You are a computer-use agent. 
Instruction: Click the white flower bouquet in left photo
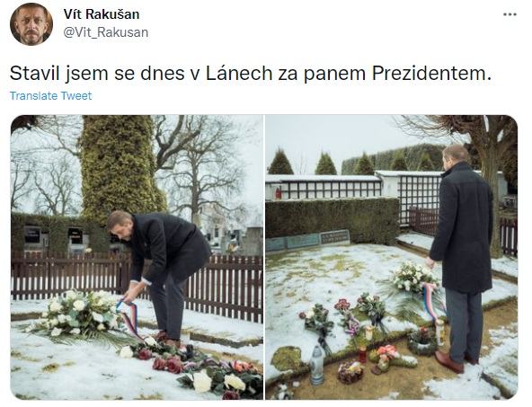click(76, 314)
